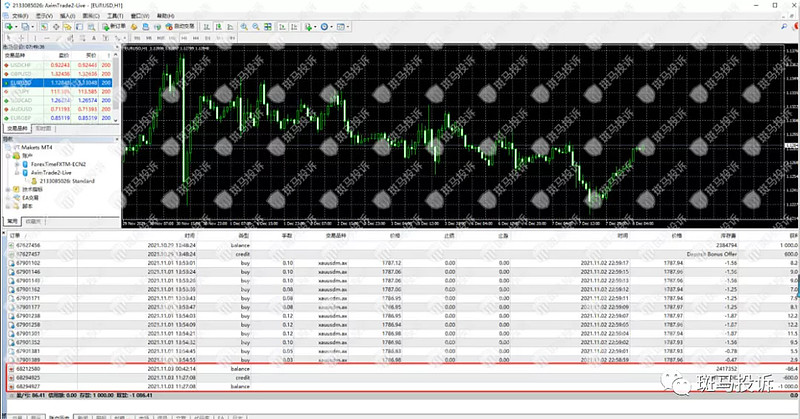The width and height of the screenshot is (800, 419).
Task: Open the 图表(C) menu
Action: [91, 16]
